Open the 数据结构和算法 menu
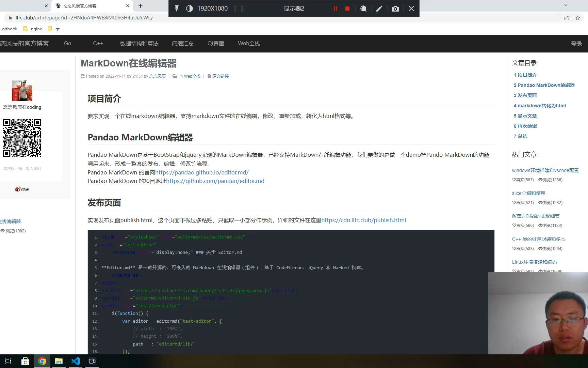The image size is (588, 368). [139, 44]
